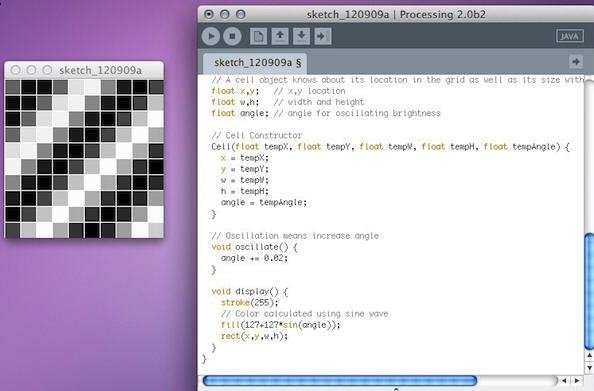Select the sketch_120909a editor tab

coord(255,63)
